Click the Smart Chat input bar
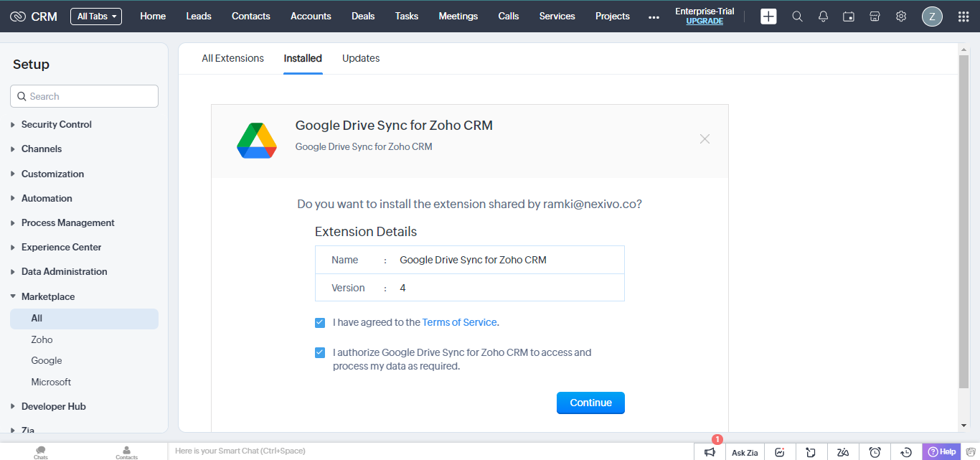This screenshot has width=980, height=460. pos(430,451)
